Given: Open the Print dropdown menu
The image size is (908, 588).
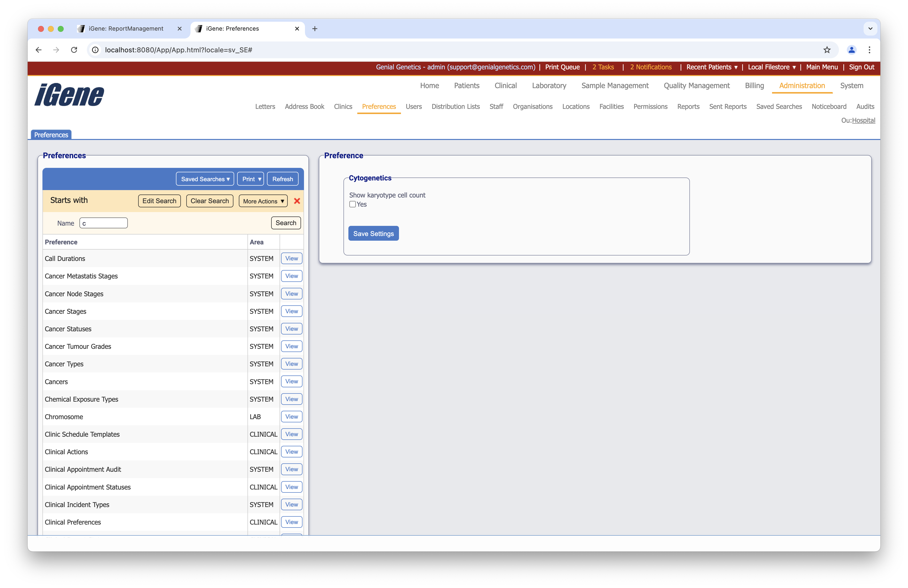Looking at the screenshot, I should 251,179.
